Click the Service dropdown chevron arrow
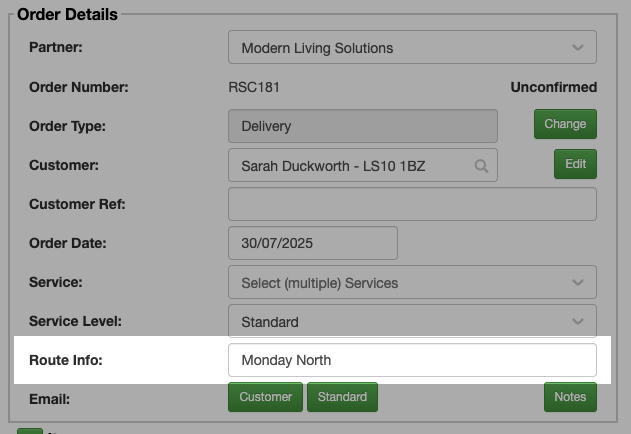This screenshot has height=434, width=631. [x=577, y=283]
